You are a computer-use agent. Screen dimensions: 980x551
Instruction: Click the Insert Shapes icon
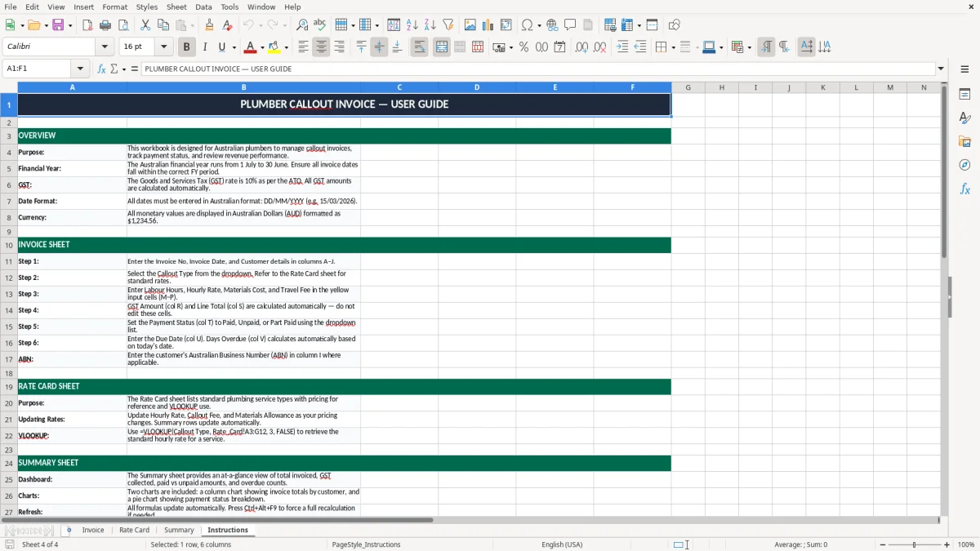click(675, 25)
